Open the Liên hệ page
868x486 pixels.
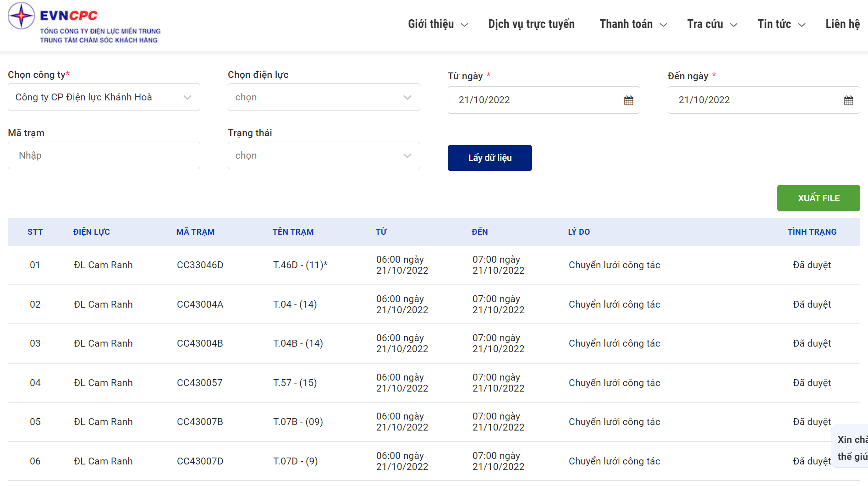842,24
